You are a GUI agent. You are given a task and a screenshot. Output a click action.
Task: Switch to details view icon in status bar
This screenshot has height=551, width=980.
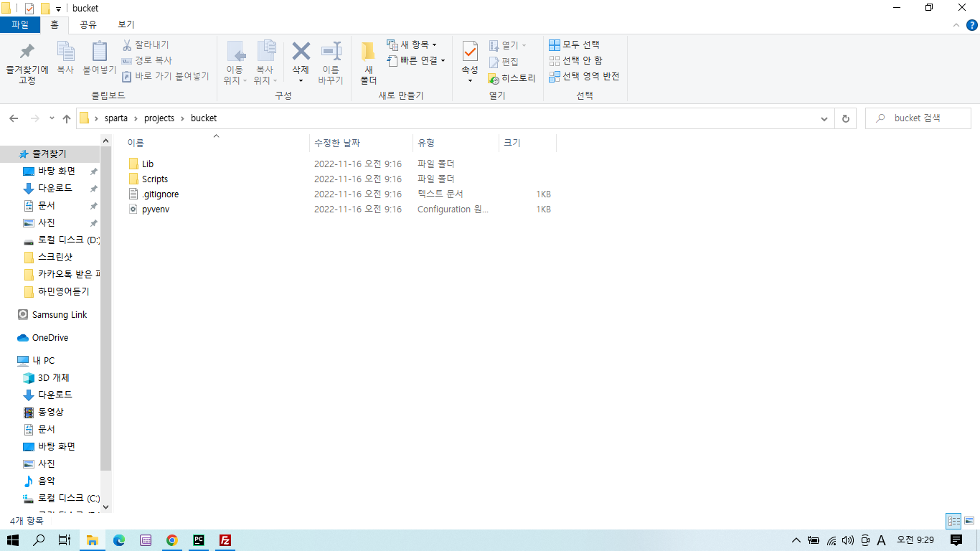[x=953, y=521]
